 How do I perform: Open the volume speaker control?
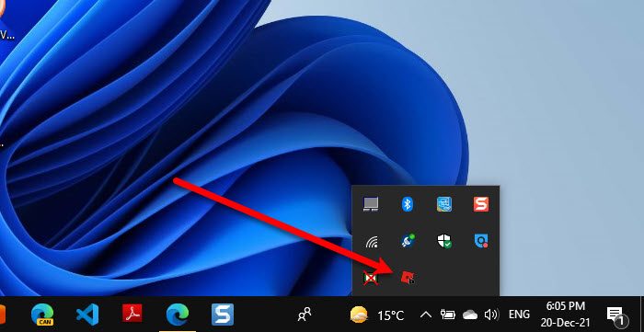coord(491,315)
